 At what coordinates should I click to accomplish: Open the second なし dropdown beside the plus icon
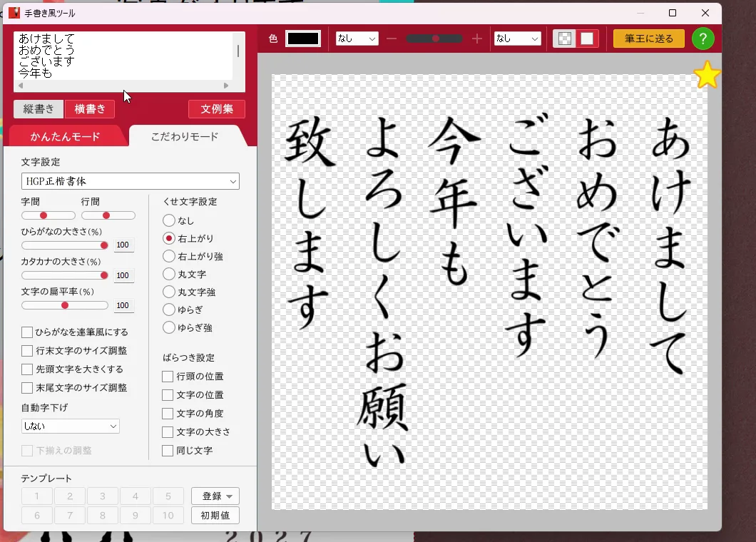tap(517, 39)
